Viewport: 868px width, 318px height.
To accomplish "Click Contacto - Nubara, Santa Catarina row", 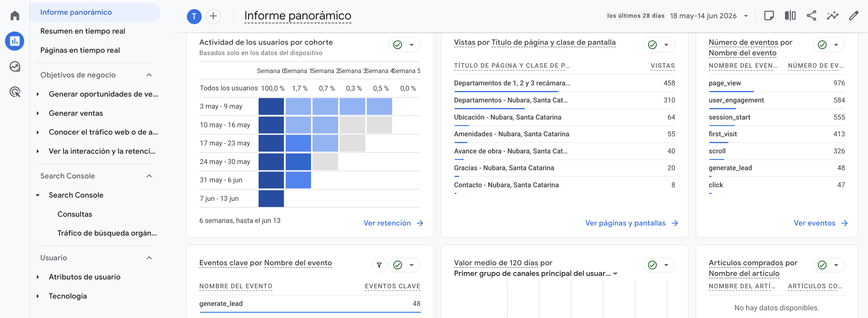I will tap(564, 185).
